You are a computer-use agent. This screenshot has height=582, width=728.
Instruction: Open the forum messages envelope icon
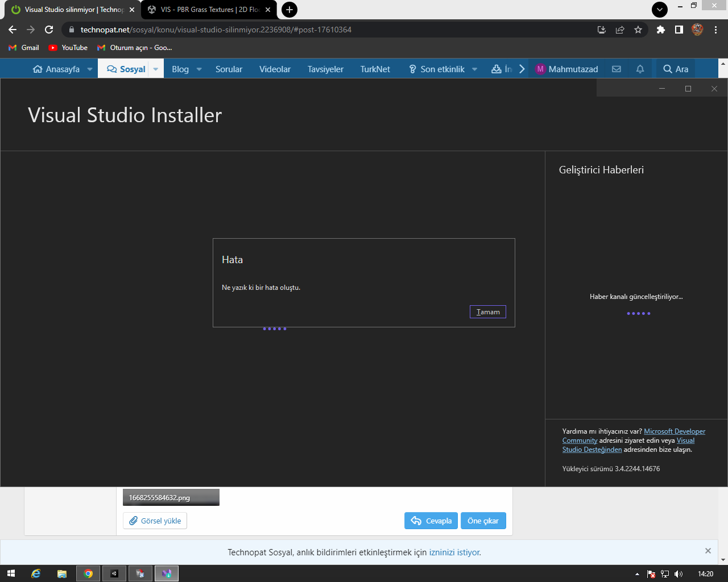click(617, 69)
